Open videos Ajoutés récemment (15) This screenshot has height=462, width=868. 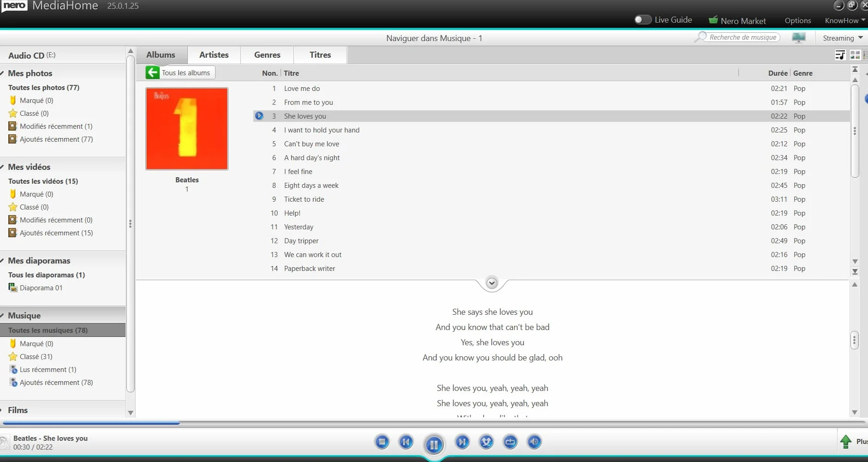point(51,233)
